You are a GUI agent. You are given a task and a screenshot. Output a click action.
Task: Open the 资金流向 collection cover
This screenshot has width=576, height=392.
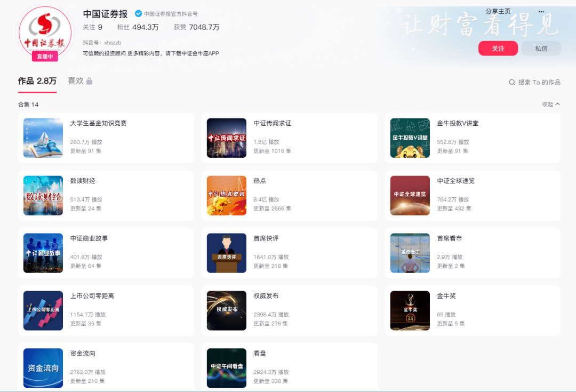coord(43,368)
